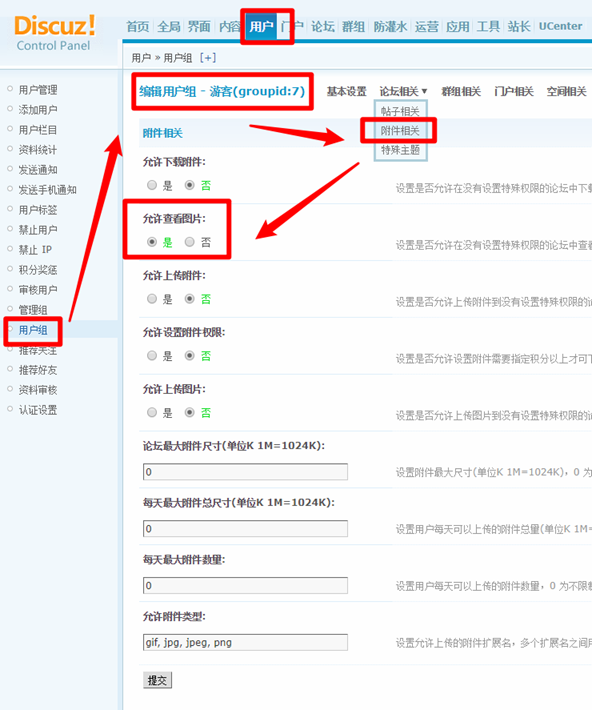Open the 用户 top navigation tab
Viewport: 593px width, 711px height.
261,26
